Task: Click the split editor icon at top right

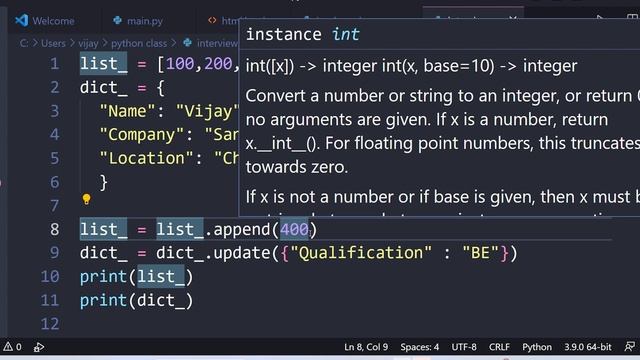Action: coord(633,18)
